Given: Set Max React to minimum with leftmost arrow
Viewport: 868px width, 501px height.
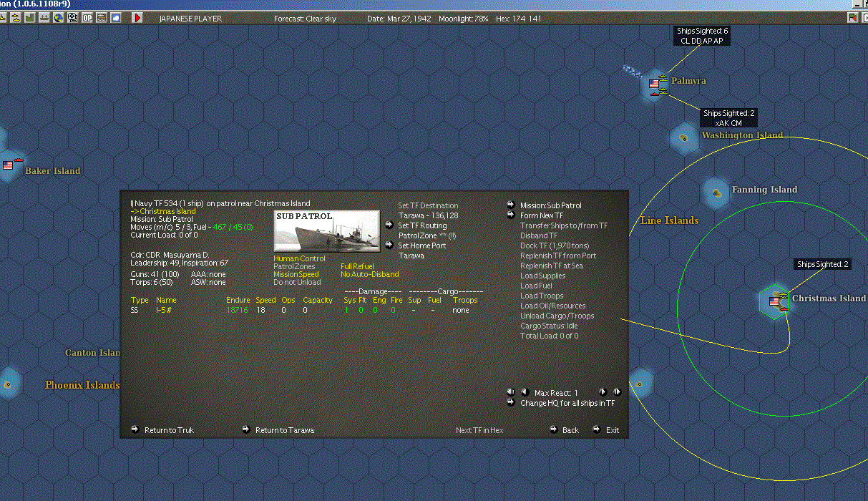Looking at the screenshot, I should pyautogui.click(x=511, y=392).
